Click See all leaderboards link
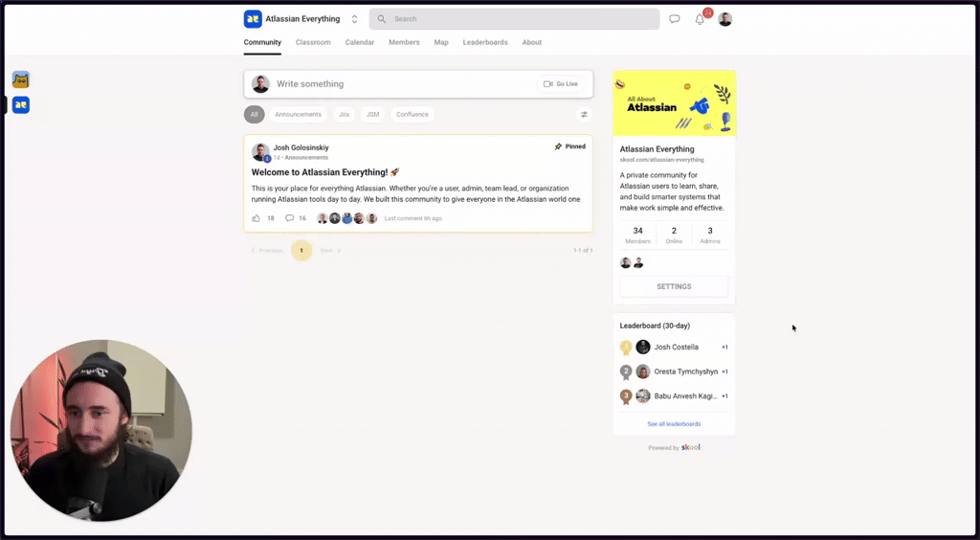This screenshot has height=540, width=980. tap(674, 424)
